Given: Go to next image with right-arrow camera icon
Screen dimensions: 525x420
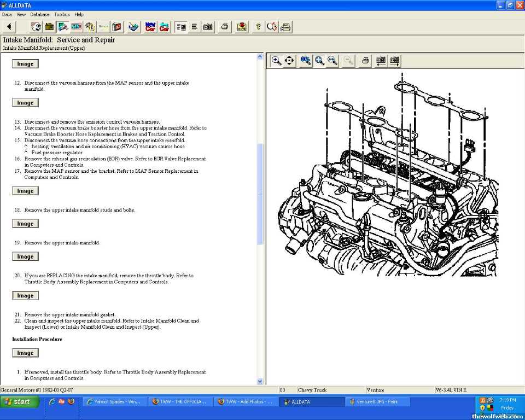Looking at the screenshot, I should (x=394, y=61).
